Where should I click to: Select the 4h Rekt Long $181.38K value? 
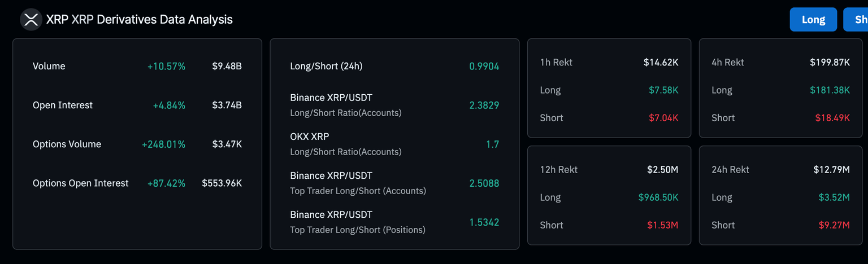828,90
